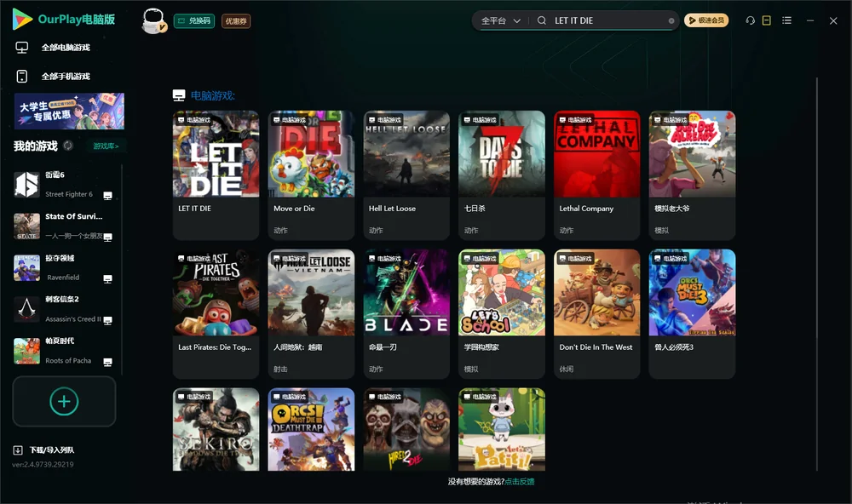Clear the search text with the clear icon
The image size is (852, 504).
tap(671, 21)
